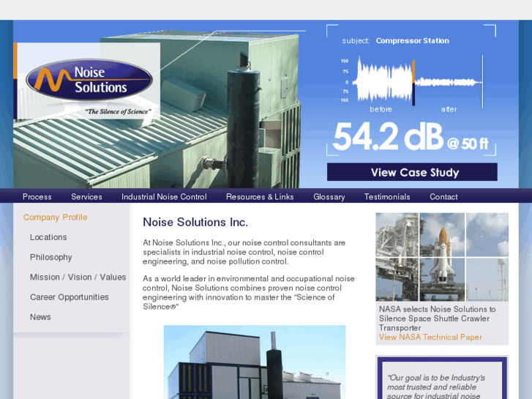The width and height of the screenshot is (532, 399).
Task: Open the Philosophy sidebar link
Action: tap(51, 258)
